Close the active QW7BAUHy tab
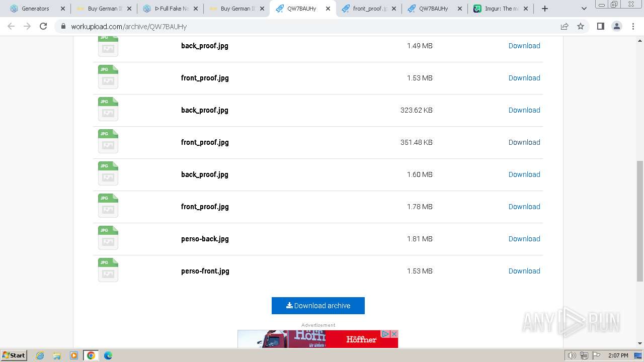 pos(328,9)
